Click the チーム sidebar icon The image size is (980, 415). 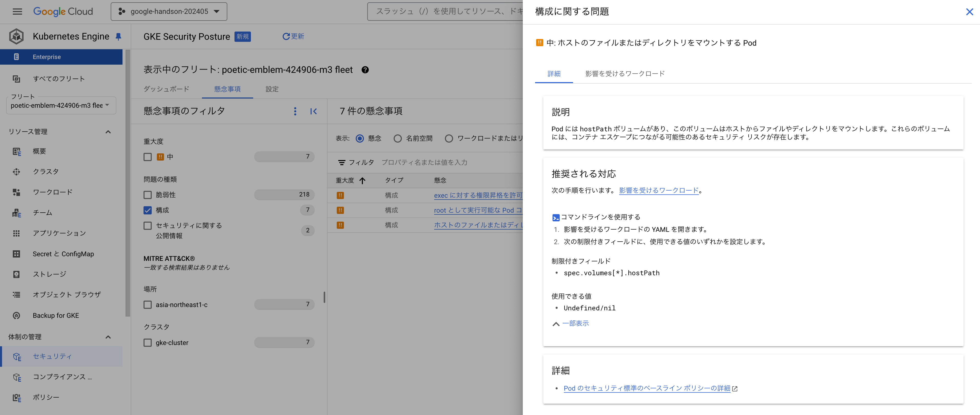pyautogui.click(x=16, y=213)
